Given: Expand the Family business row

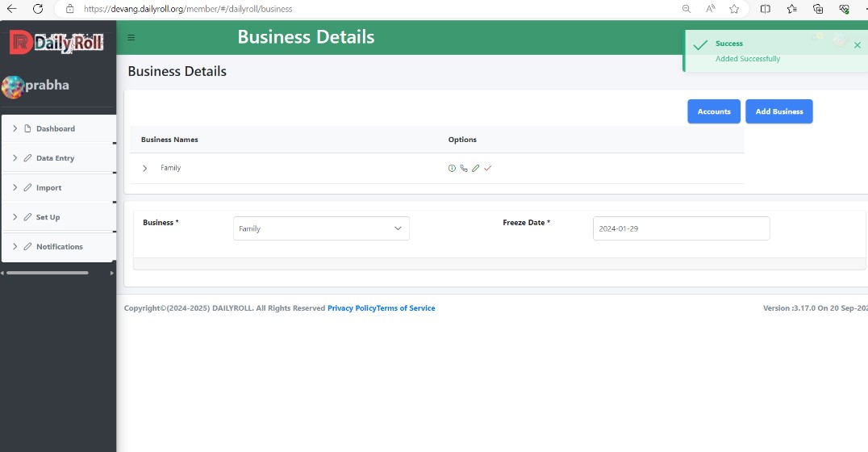Looking at the screenshot, I should [x=145, y=169].
